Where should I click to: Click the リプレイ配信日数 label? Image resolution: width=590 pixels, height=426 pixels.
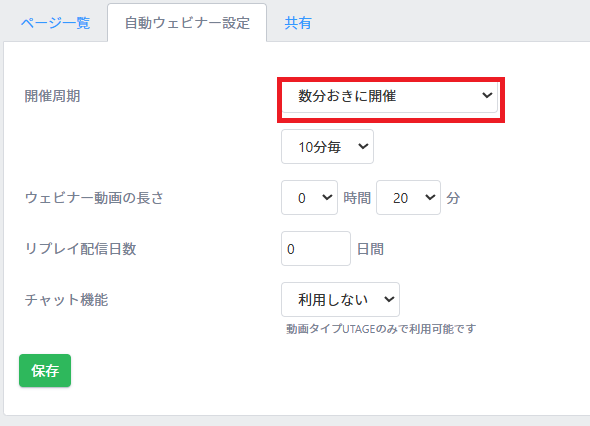[x=80, y=249]
